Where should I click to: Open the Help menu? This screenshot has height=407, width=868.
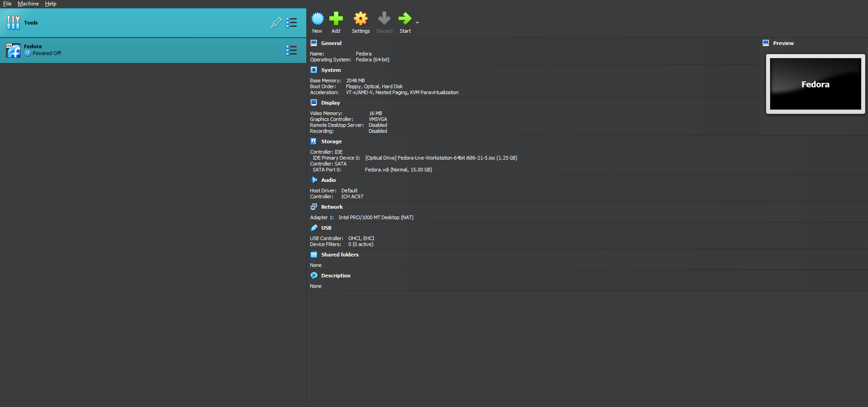(51, 4)
